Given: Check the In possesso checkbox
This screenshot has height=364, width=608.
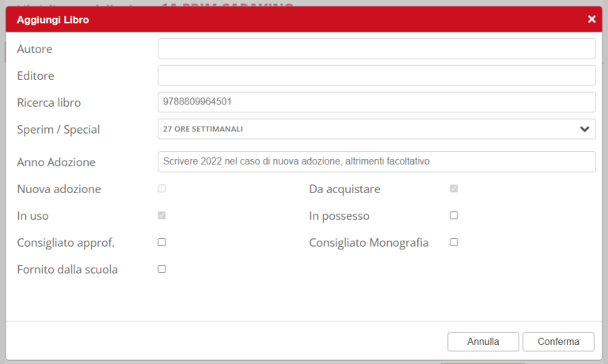Looking at the screenshot, I should 454,215.
